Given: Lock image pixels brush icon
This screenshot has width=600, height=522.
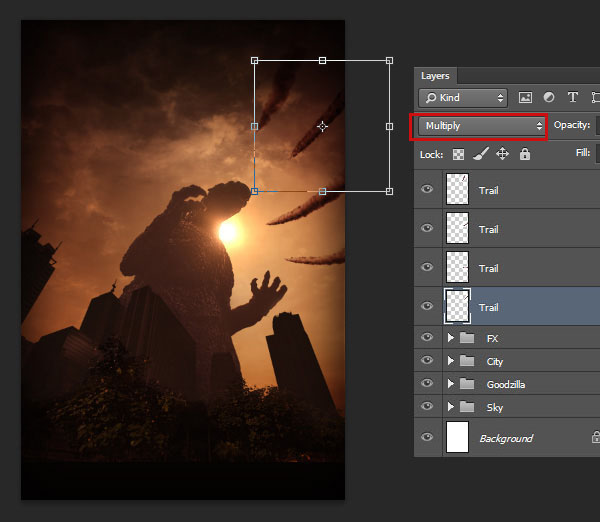Looking at the screenshot, I should (481, 154).
